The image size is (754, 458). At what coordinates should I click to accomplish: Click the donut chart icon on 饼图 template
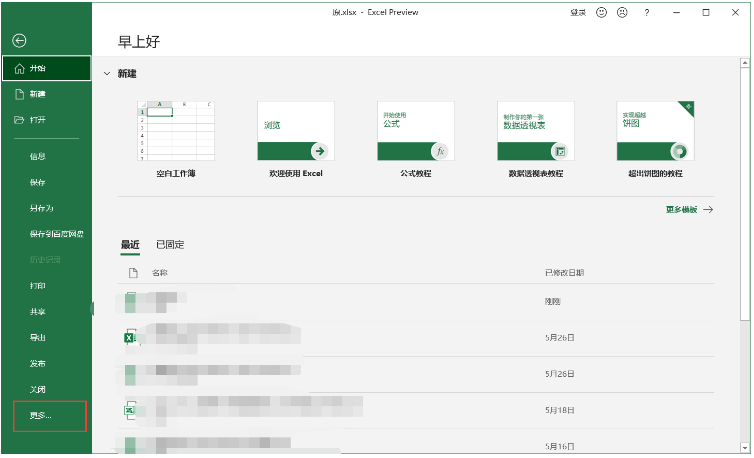pos(679,151)
